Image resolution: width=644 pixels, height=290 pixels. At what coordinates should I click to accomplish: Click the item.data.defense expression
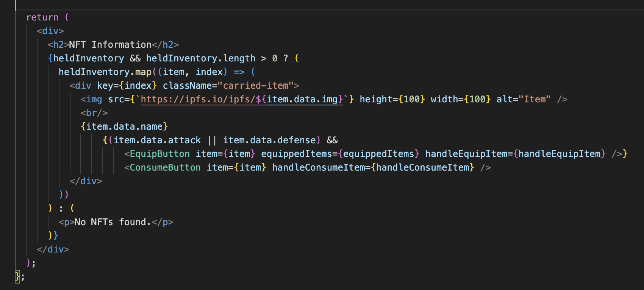[269, 140]
